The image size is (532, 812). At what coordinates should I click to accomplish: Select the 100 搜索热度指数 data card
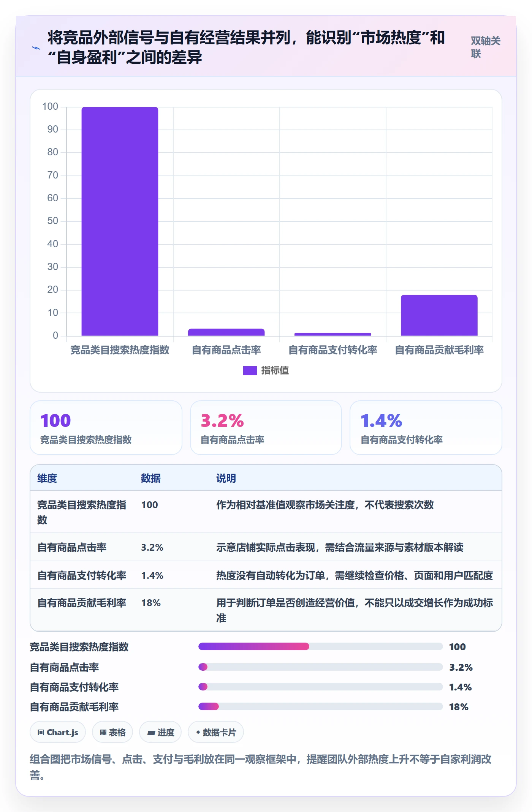(x=106, y=428)
